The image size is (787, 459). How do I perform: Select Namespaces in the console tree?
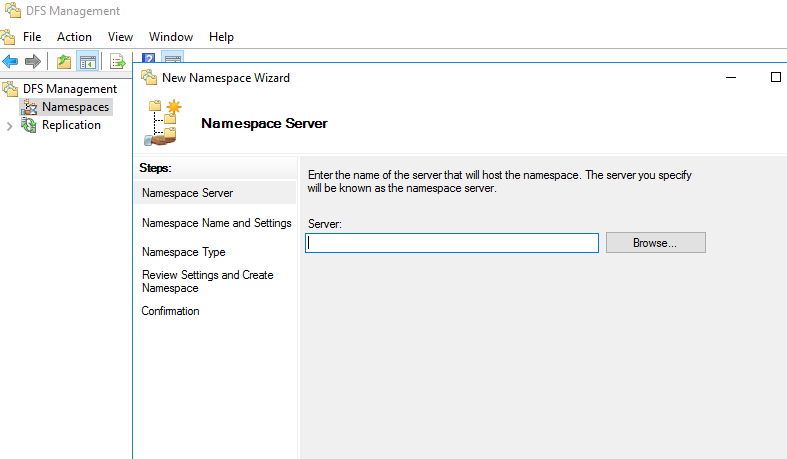pyautogui.click(x=75, y=107)
